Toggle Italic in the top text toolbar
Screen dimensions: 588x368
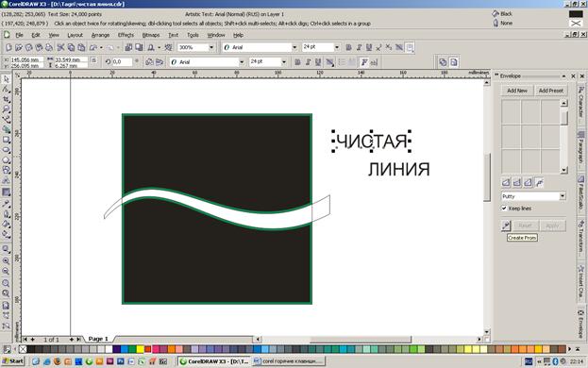tap(359, 47)
